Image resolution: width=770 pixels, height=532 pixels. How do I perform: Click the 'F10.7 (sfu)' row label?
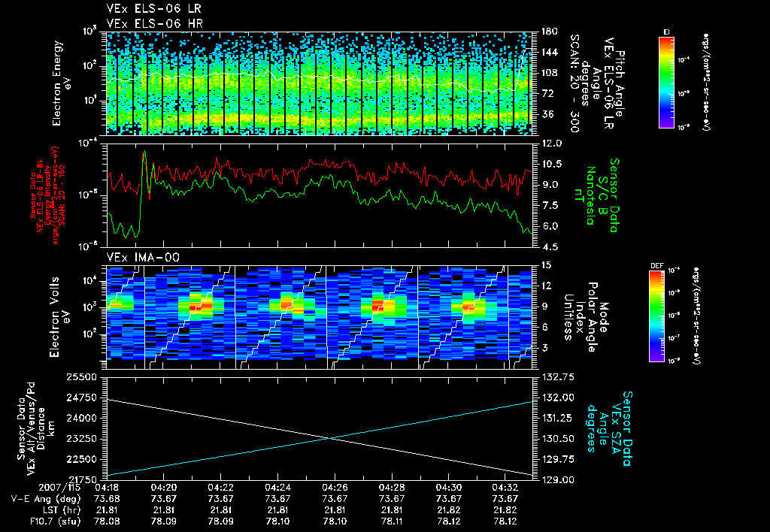tap(55, 521)
